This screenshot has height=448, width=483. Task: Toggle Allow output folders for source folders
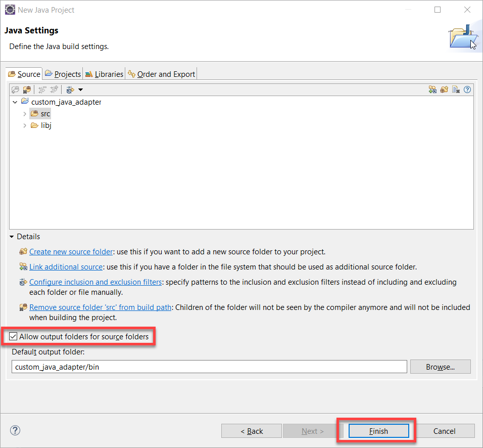pyautogui.click(x=13, y=336)
